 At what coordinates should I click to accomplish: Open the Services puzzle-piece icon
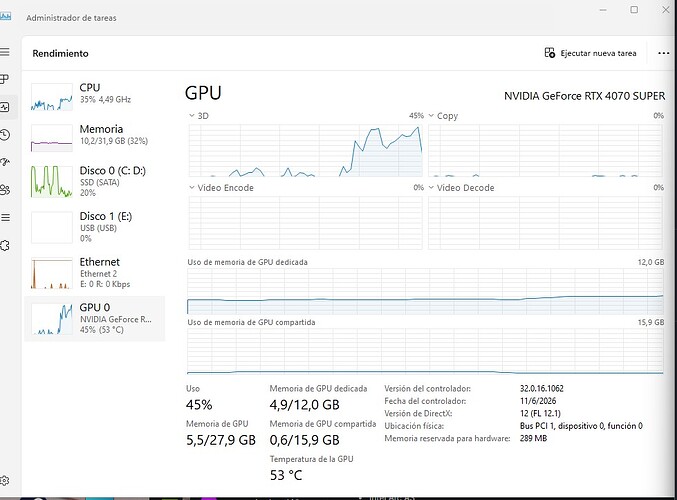[x=5, y=245]
